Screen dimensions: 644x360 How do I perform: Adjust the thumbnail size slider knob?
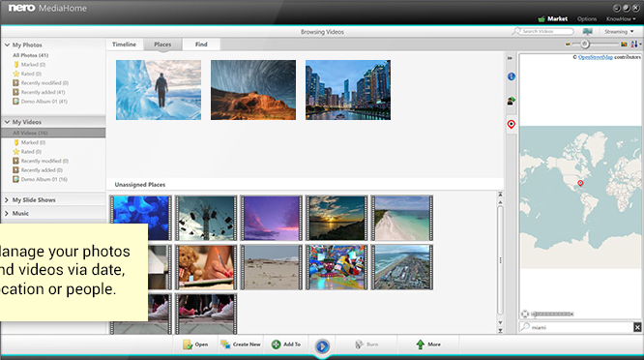[585, 44]
